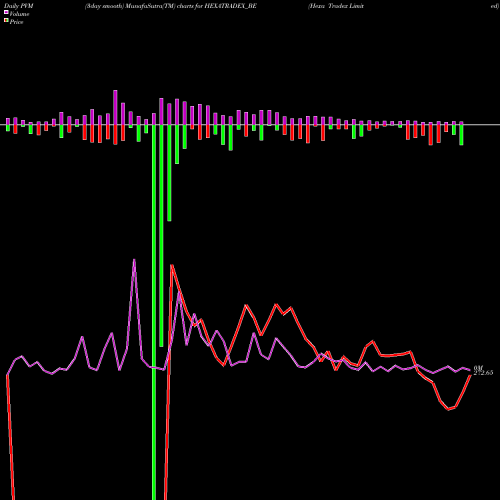Click the red-green Price legend swatch
The width and height of the screenshot is (500, 500).
click(x=6, y=20)
